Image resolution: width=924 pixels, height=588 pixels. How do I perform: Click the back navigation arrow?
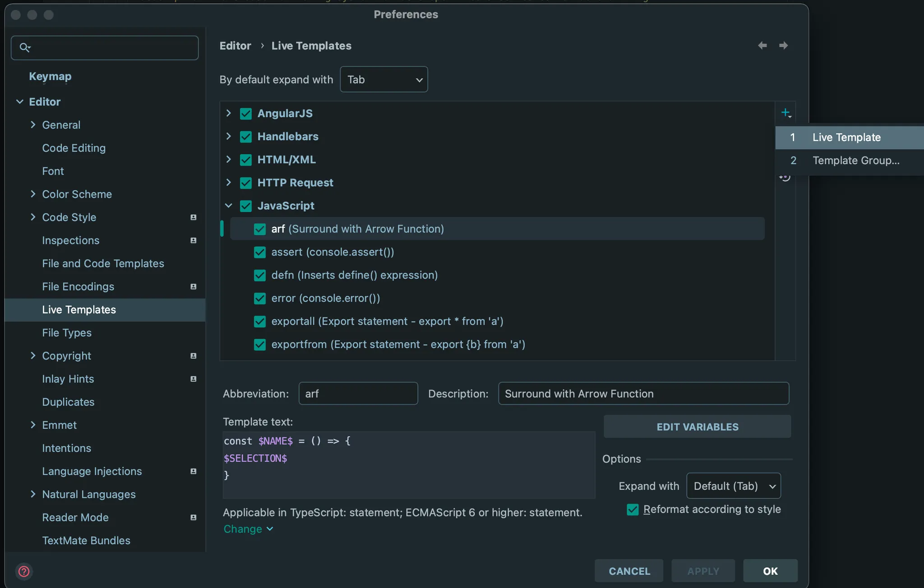point(762,46)
